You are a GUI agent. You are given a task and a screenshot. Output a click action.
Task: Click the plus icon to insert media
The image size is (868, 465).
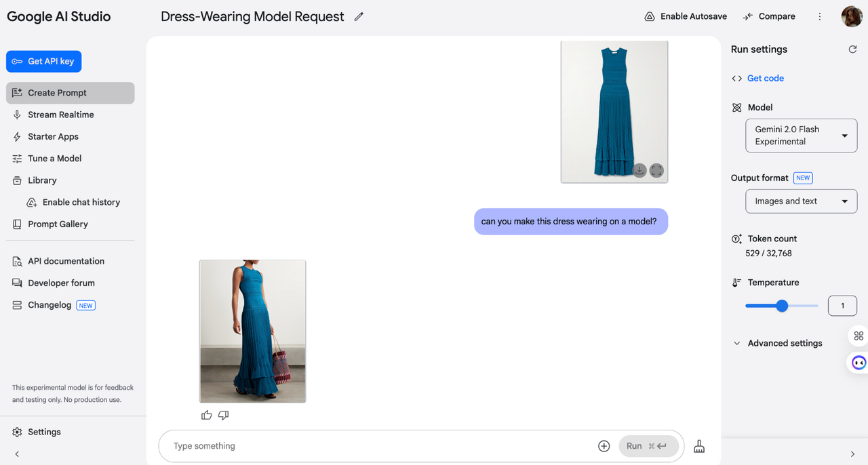click(604, 446)
